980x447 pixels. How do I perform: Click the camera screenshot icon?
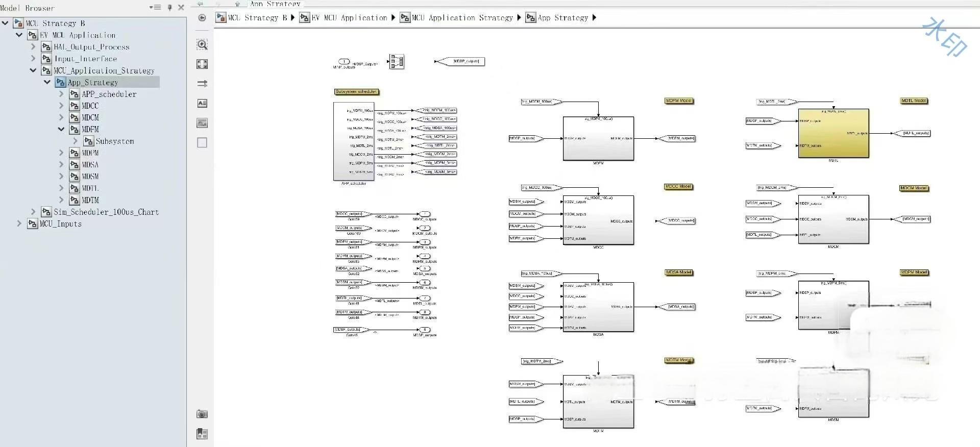click(202, 414)
